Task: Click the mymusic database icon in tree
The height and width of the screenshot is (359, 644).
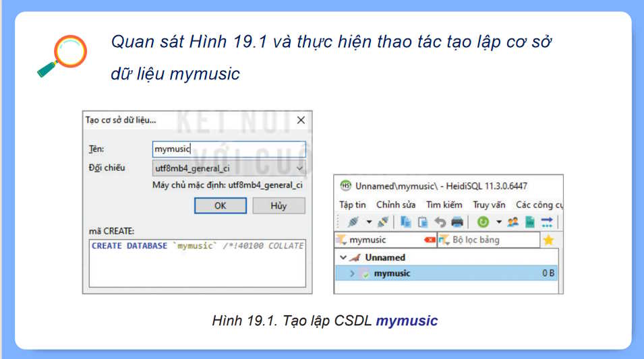Action: tap(365, 273)
